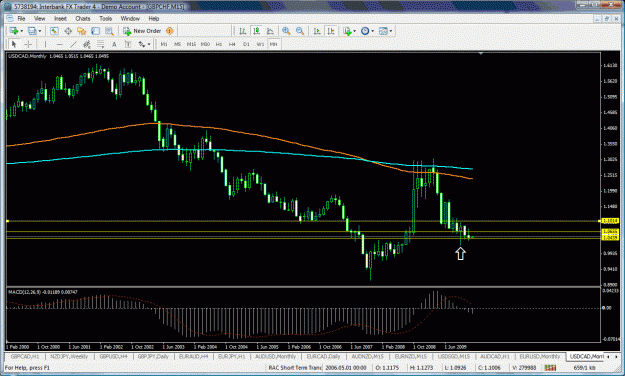Select the crosshair tool
This screenshot has height=376, width=625.
tap(28, 44)
